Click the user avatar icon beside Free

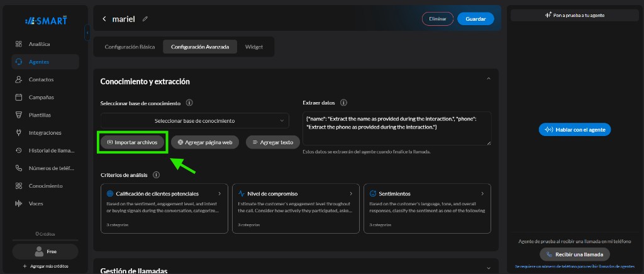point(40,251)
